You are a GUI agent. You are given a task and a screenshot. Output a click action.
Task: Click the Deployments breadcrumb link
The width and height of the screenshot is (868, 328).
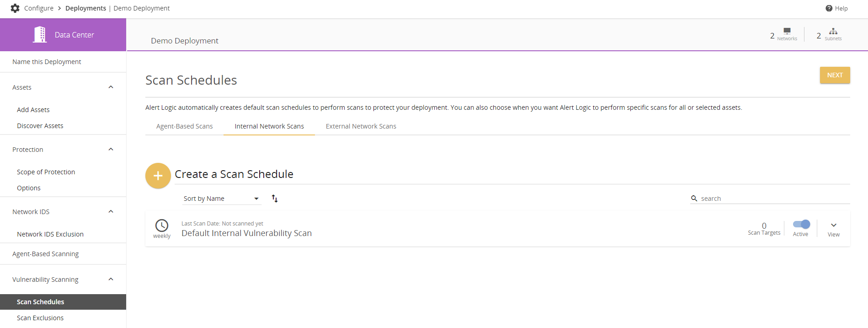[85, 8]
